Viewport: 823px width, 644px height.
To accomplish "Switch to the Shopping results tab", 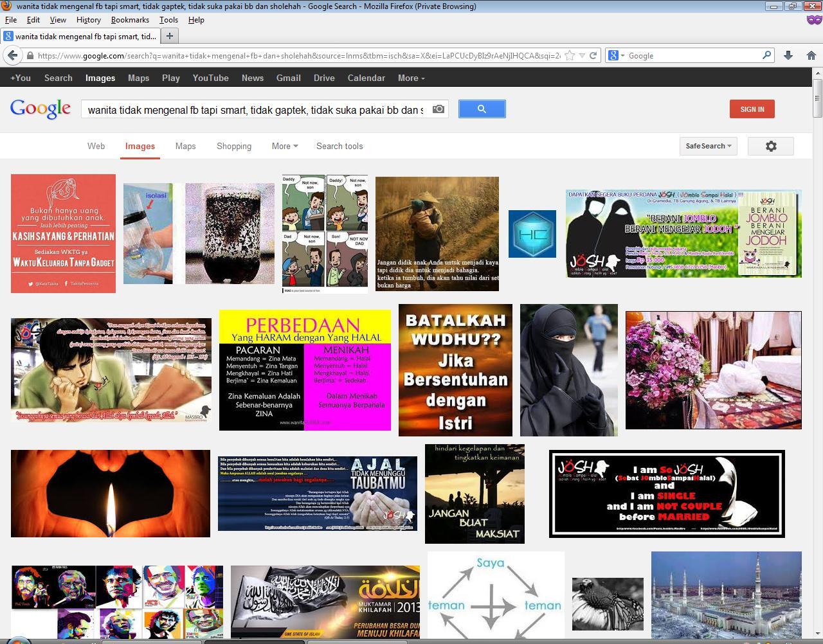I will pyautogui.click(x=234, y=146).
